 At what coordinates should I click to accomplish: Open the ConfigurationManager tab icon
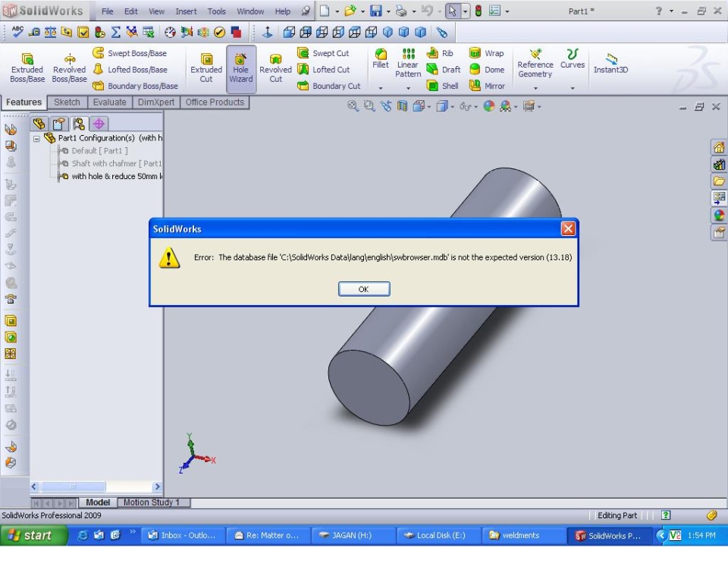[78, 124]
